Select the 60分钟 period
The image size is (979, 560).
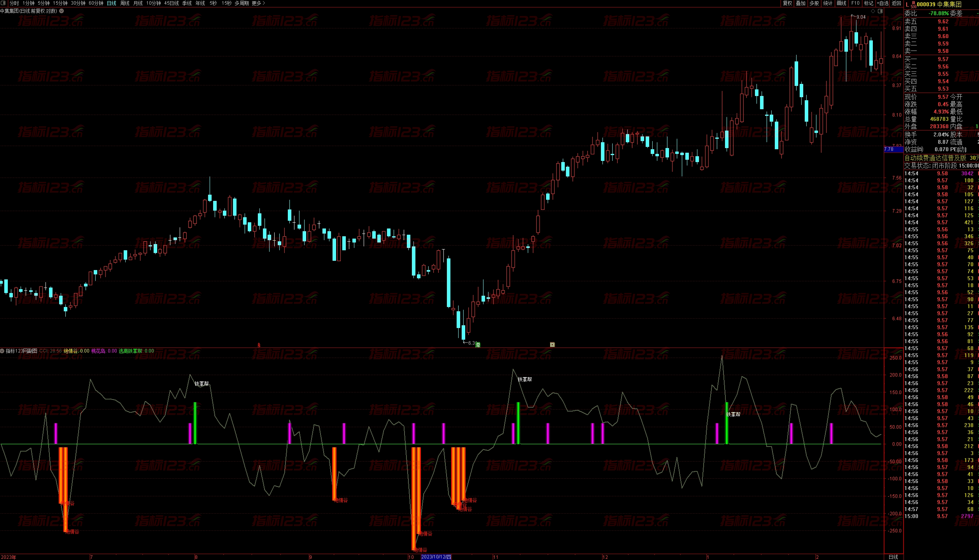pos(96,3)
